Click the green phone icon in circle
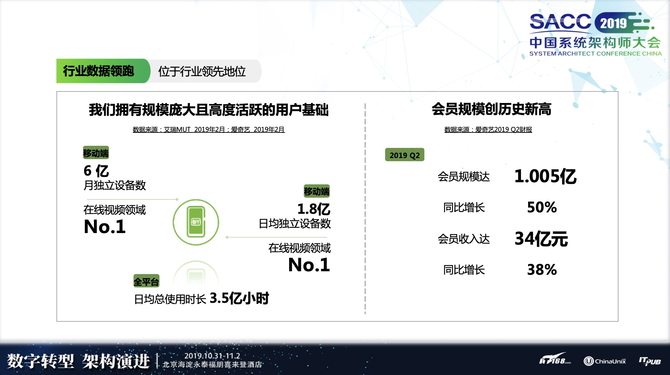Image resolution: width=670 pixels, height=375 pixels. point(196,222)
